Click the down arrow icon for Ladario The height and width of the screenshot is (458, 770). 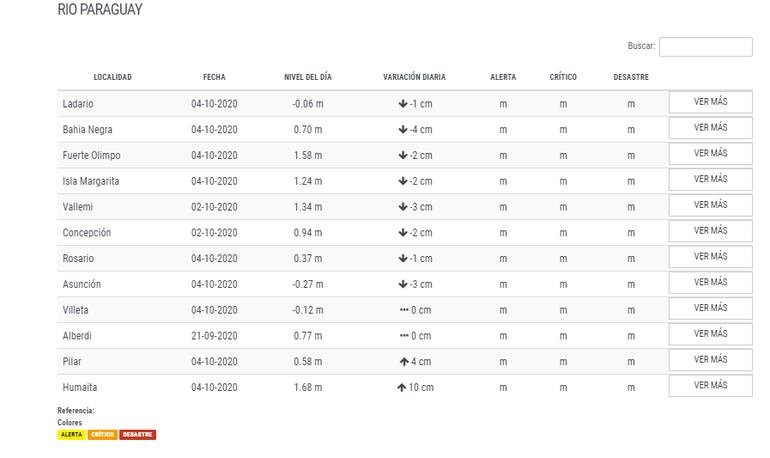[x=402, y=104]
